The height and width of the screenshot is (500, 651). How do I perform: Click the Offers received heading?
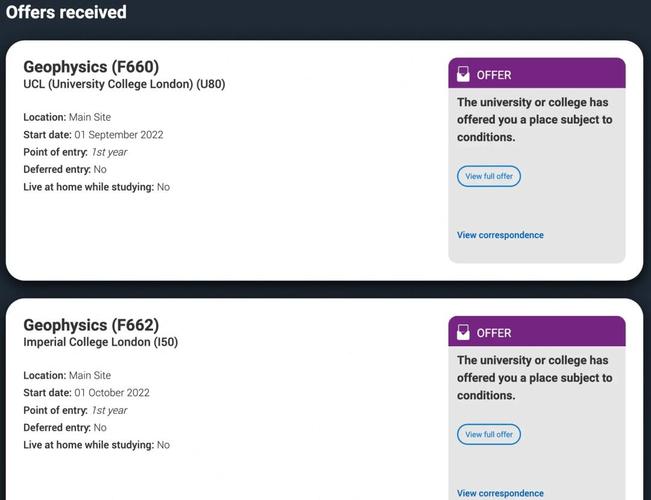[x=66, y=12]
